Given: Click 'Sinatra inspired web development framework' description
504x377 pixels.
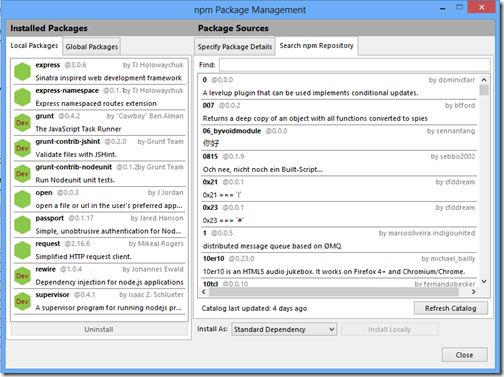Looking at the screenshot, I should pyautogui.click(x=109, y=78).
